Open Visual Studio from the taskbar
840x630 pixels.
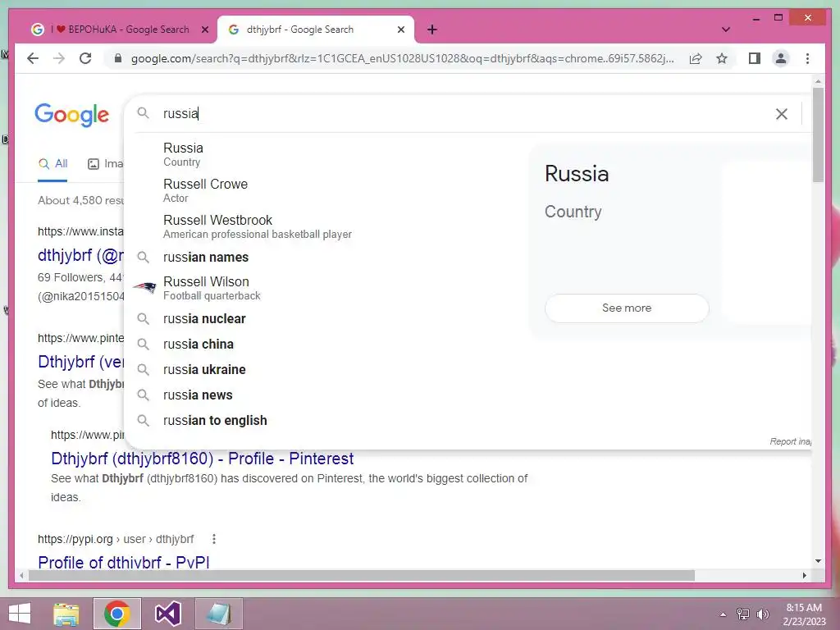(x=167, y=614)
